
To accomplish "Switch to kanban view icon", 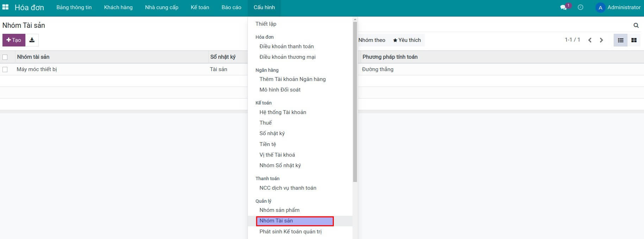I will click(x=634, y=40).
